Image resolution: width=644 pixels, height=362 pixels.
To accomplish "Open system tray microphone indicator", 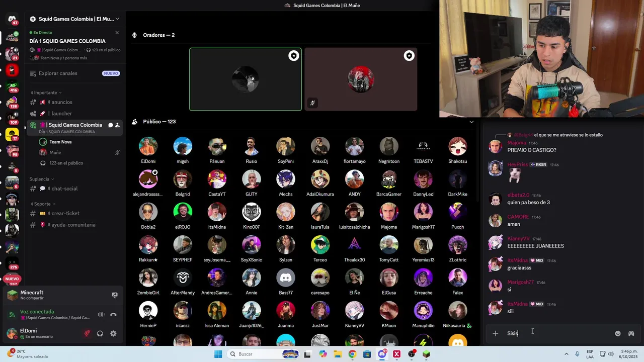I will 577,354.
